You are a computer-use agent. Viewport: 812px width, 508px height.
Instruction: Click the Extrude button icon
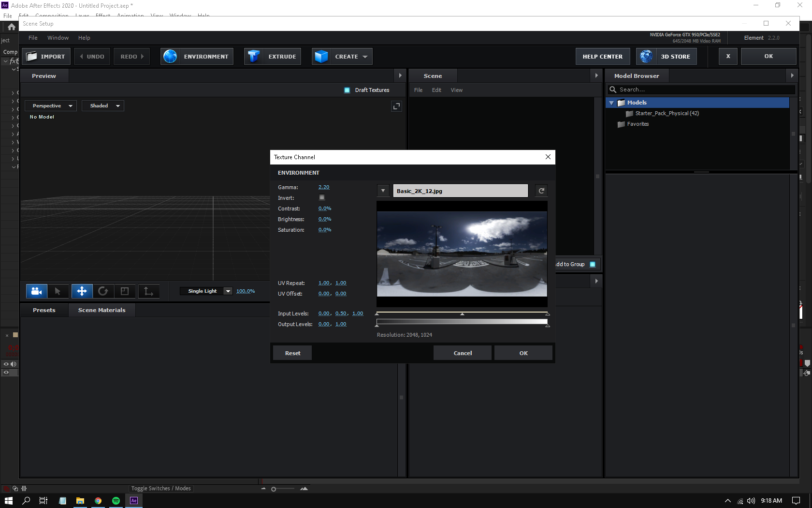pos(253,56)
